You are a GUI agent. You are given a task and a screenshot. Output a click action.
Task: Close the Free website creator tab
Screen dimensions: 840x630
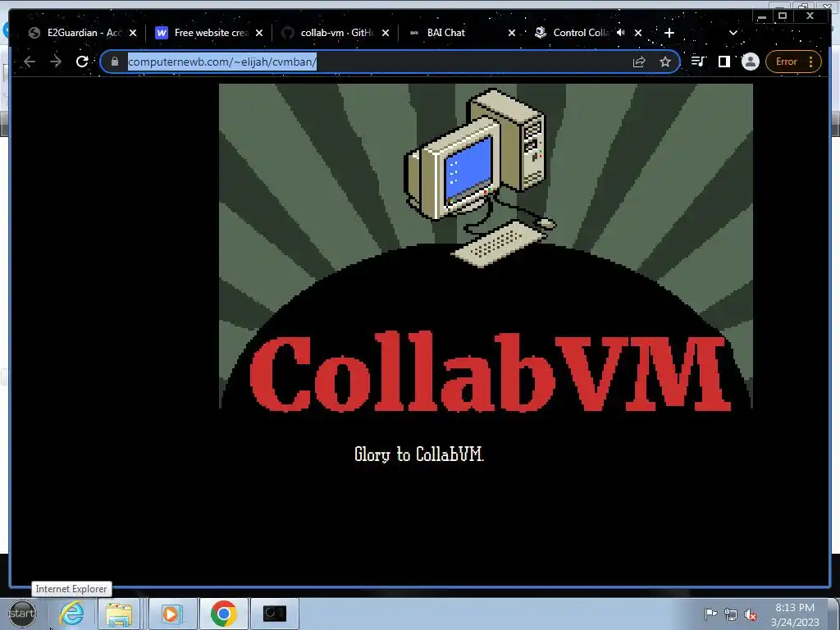click(x=259, y=33)
